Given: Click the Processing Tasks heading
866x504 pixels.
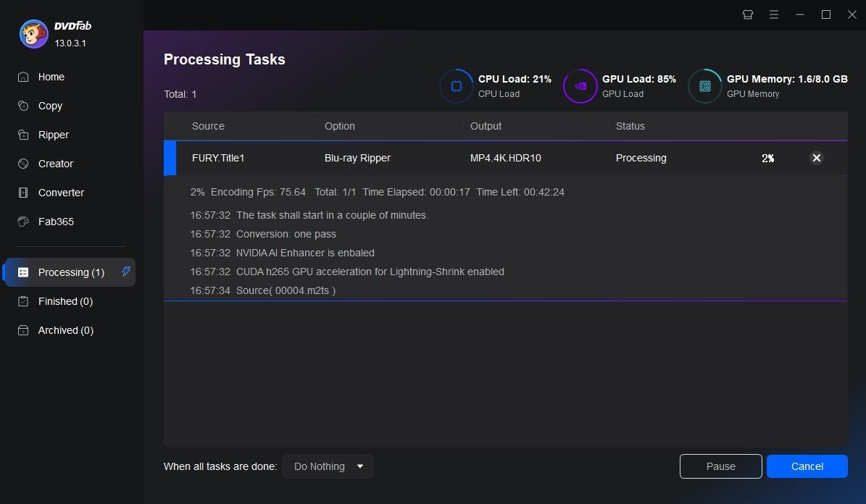Looking at the screenshot, I should pos(224,59).
